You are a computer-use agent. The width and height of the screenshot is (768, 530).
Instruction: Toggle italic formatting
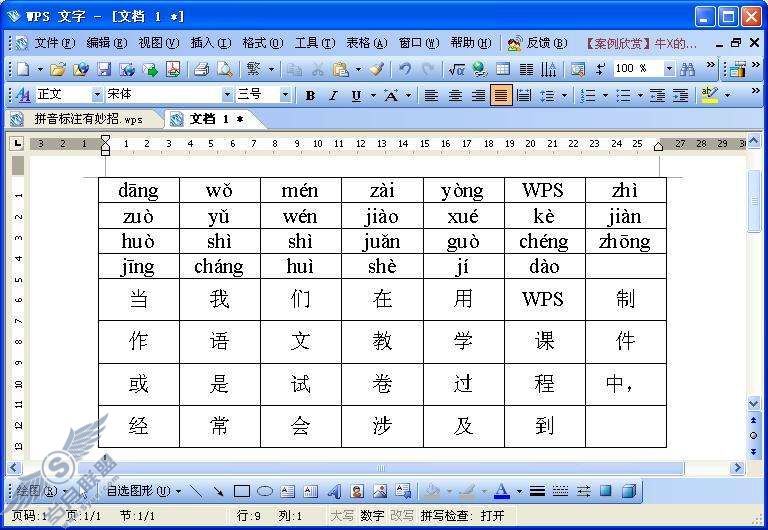334,95
